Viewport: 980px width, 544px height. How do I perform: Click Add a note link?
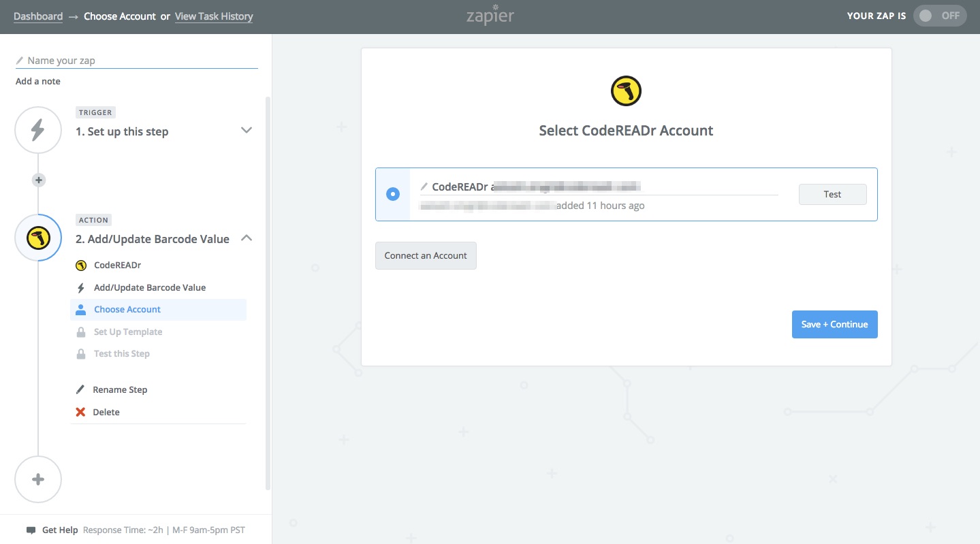(x=38, y=82)
